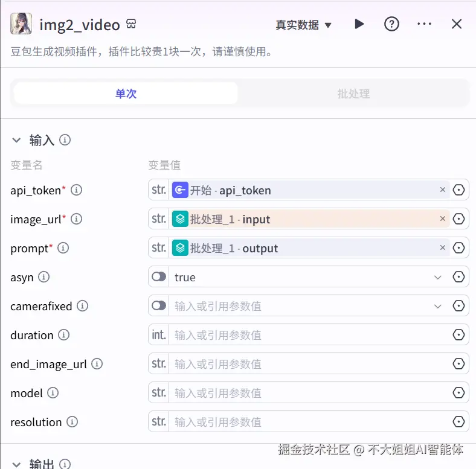This screenshot has width=476, height=469.
Task: Show info tooltip for 输出 section
Action: pyautogui.click(x=65, y=464)
